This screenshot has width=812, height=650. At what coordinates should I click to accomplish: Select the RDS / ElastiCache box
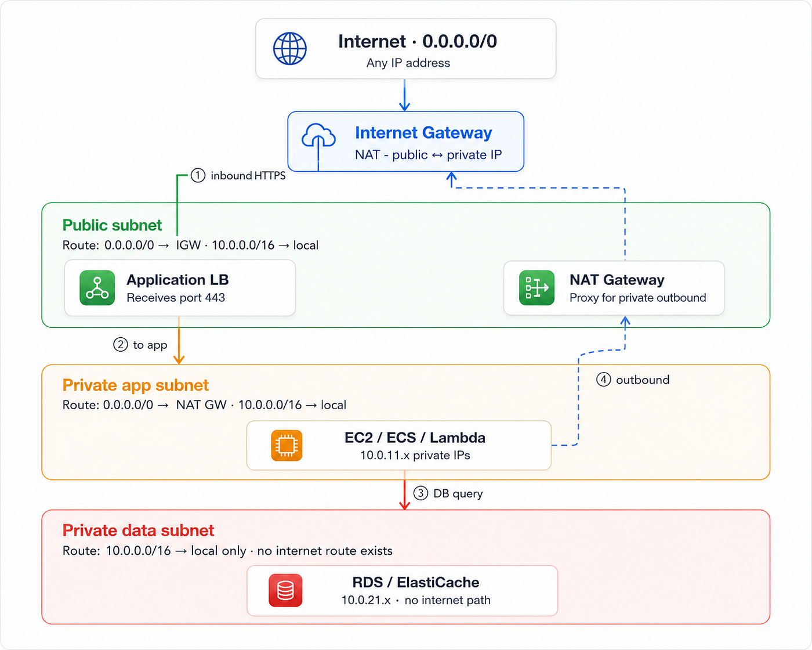point(403,591)
